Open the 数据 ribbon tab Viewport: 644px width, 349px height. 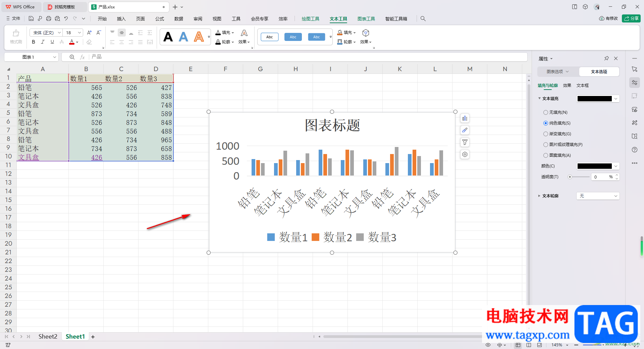click(179, 19)
